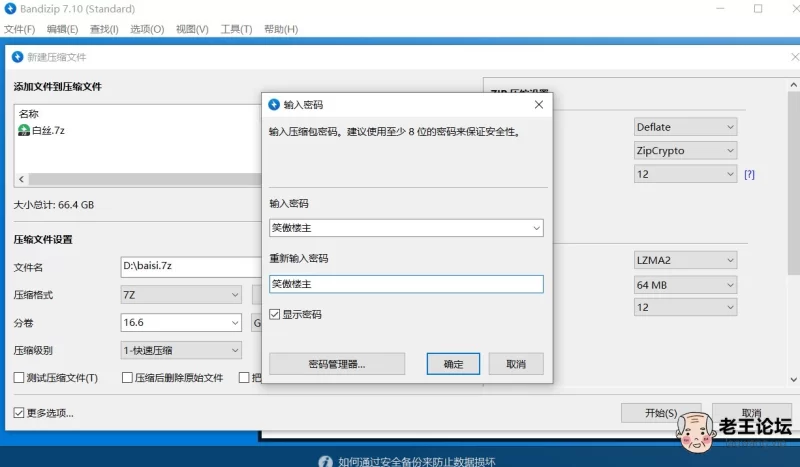Uncheck the 显示密码 checkbox
This screenshot has height=467, width=800.
(x=274, y=314)
